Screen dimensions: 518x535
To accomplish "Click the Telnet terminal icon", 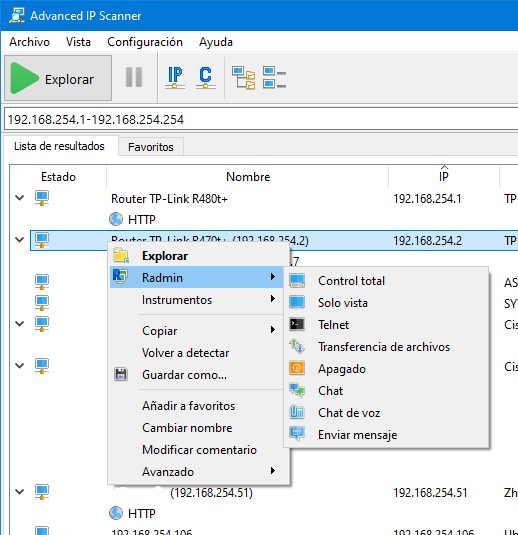I will click(297, 324).
